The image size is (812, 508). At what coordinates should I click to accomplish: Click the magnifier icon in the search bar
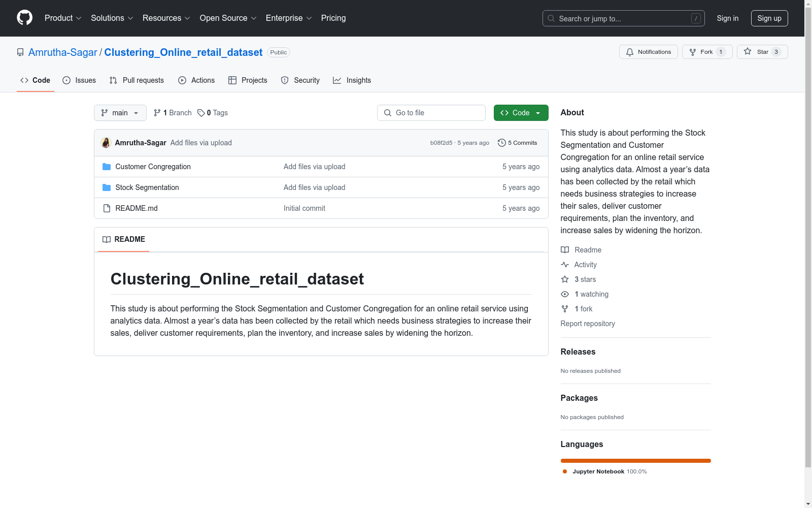tap(551, 18)
